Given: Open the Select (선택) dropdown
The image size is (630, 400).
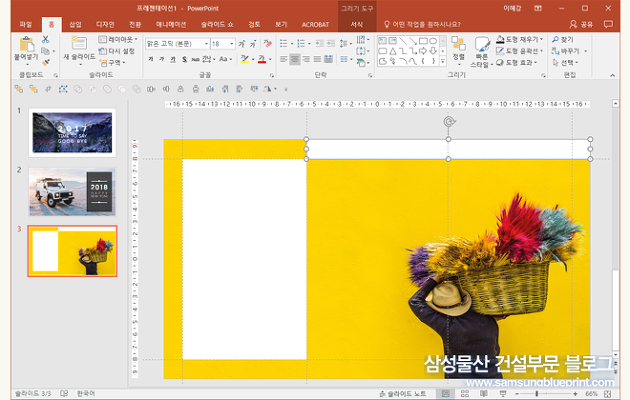Looking at the screenshot, I should (566, 63).
